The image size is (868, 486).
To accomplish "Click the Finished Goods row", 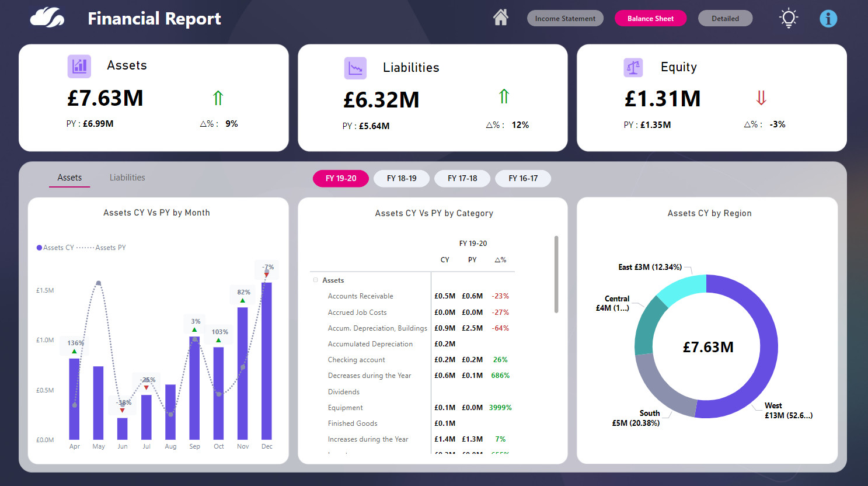I will [412, 423].
